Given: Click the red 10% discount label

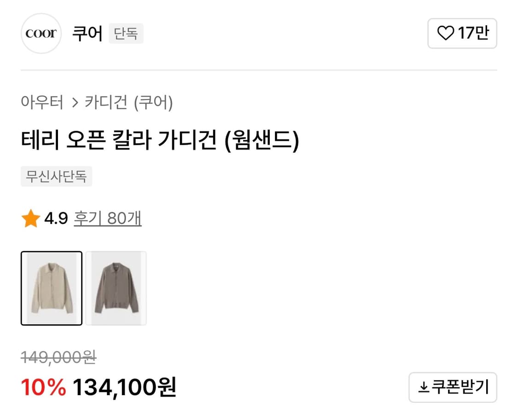Looking at the screenshot, I should coord(43,387).
